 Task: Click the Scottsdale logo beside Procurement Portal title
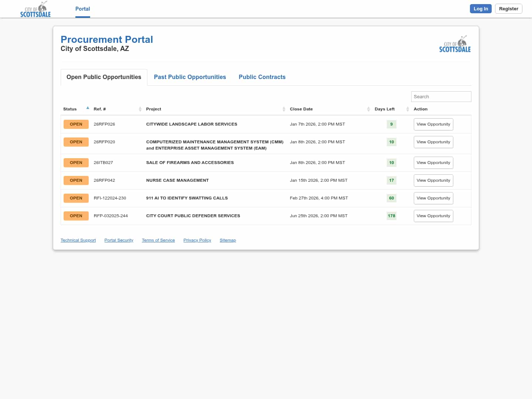coord(455,44)
